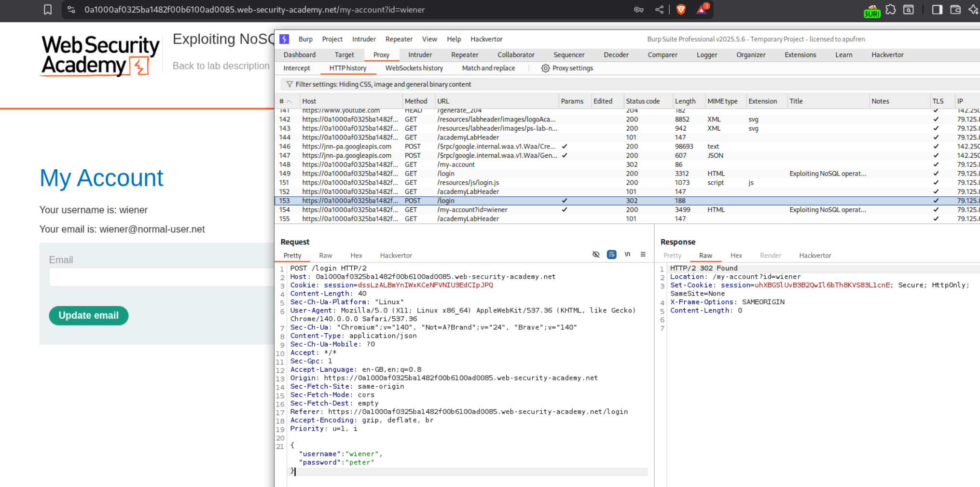Toggle show non-printable \n characters
980x487 pixels.
coord(627,255)
